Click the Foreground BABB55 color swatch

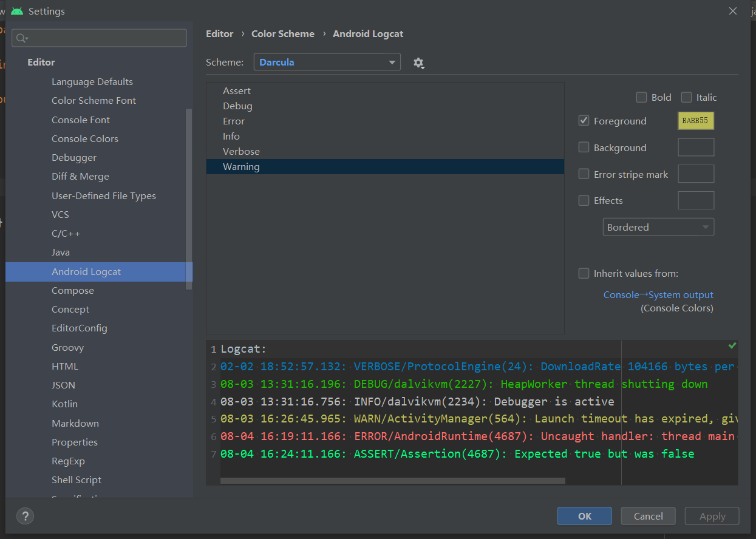(x=696, y=121)
